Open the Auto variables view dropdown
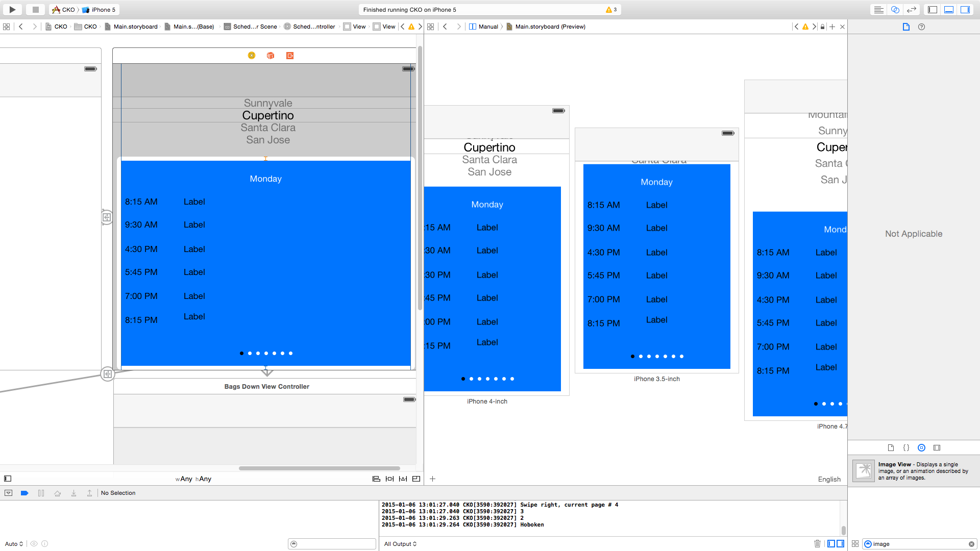The image size is (980, 551). pyautogui.click(x=14, y=543)
